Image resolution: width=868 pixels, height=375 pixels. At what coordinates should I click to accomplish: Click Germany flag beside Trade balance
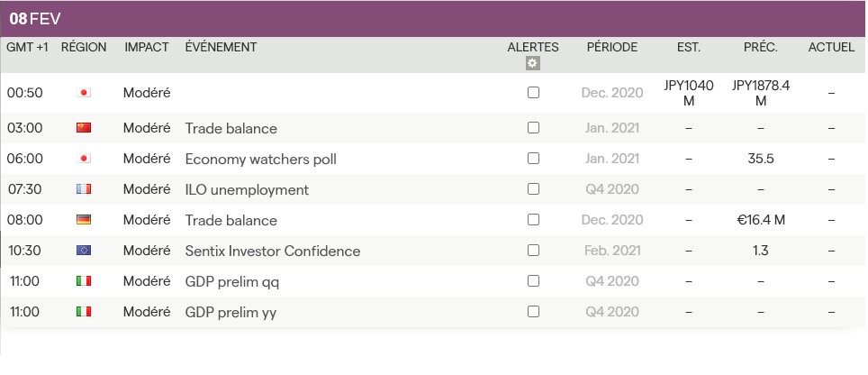(x=84, y=220)
